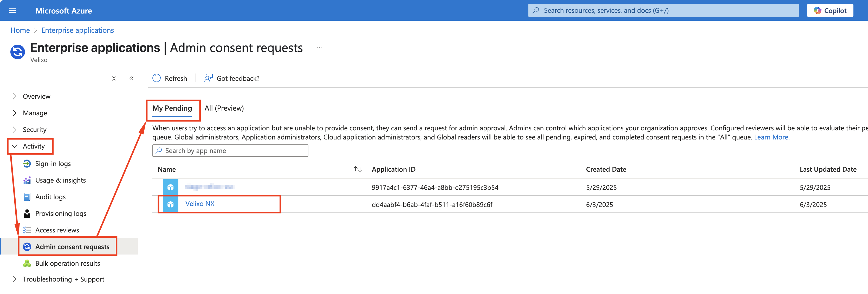The width and height of the screenshot is (868, 294).
Task: Select the My Pending tab
Action: [x=172, y=108]
